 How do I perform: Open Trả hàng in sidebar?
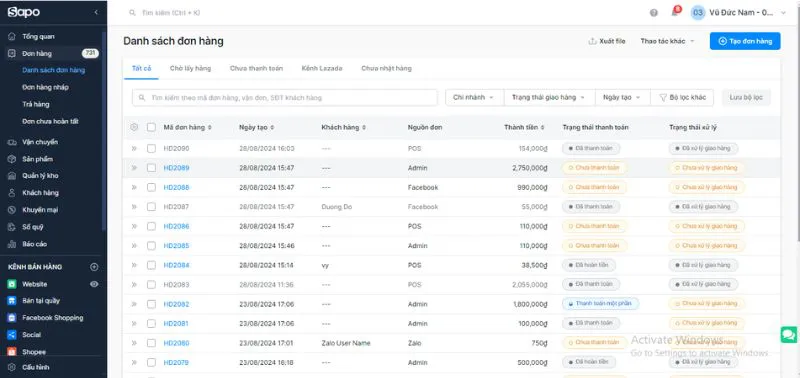pos(36,104)
